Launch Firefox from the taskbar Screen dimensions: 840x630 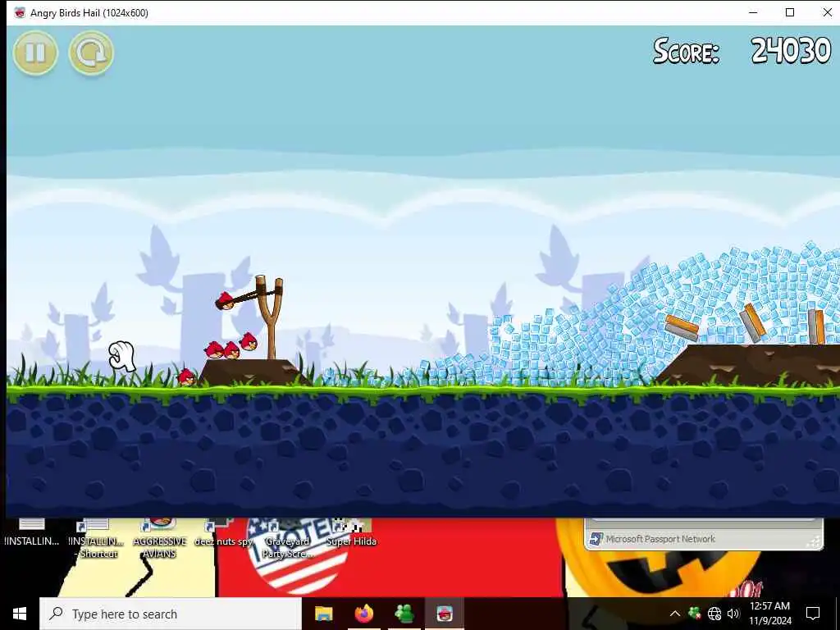[x=363, y=614]
